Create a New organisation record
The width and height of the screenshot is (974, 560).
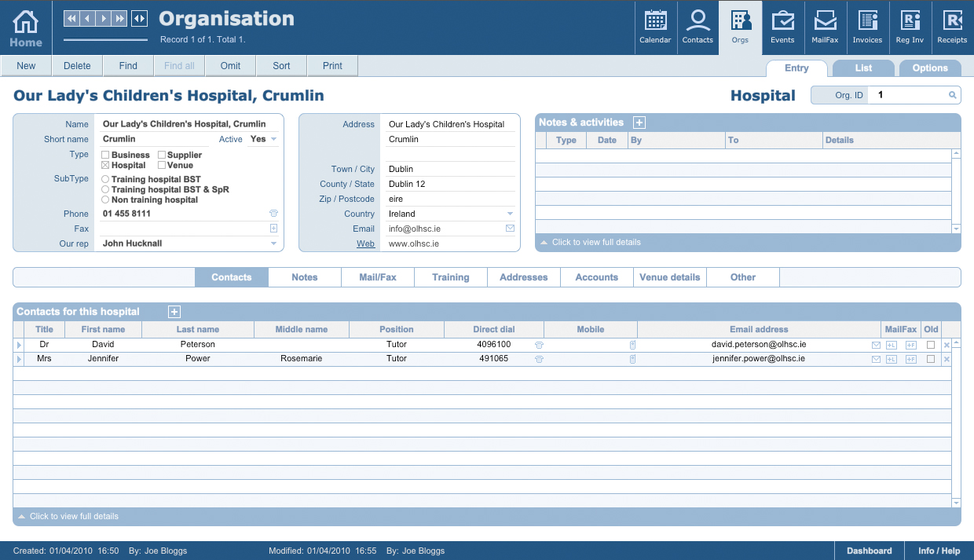pos(26,66)
